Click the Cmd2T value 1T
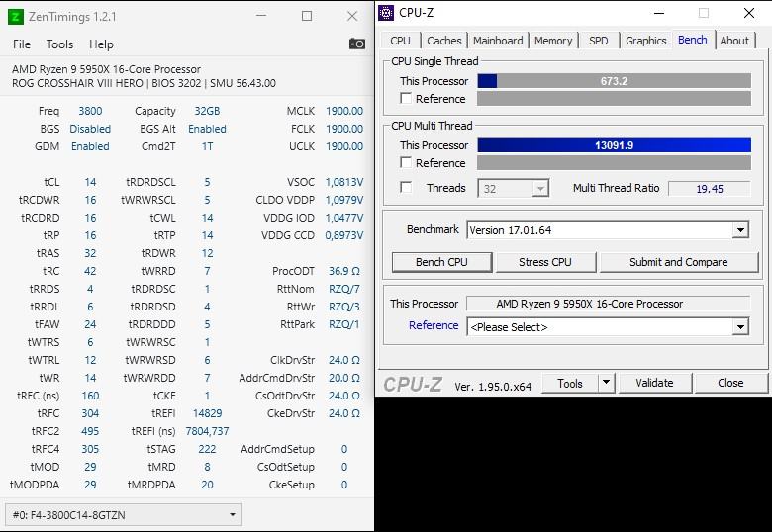Image resolution: width=772 pixels, height=532 pixels. click(x=207, y=146)
